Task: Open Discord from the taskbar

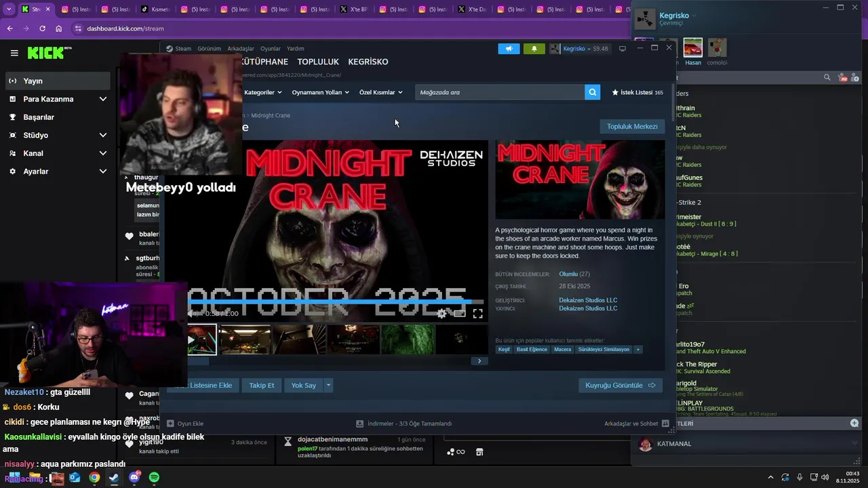Action: click(x=134, y=477)
